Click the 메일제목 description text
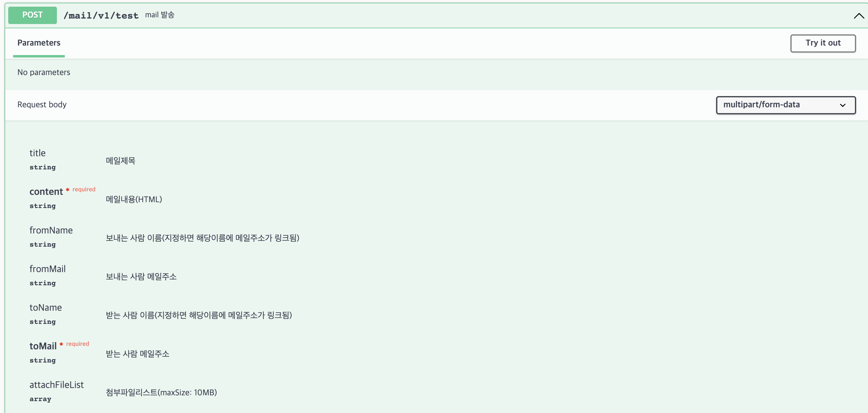 click(120, 161)
